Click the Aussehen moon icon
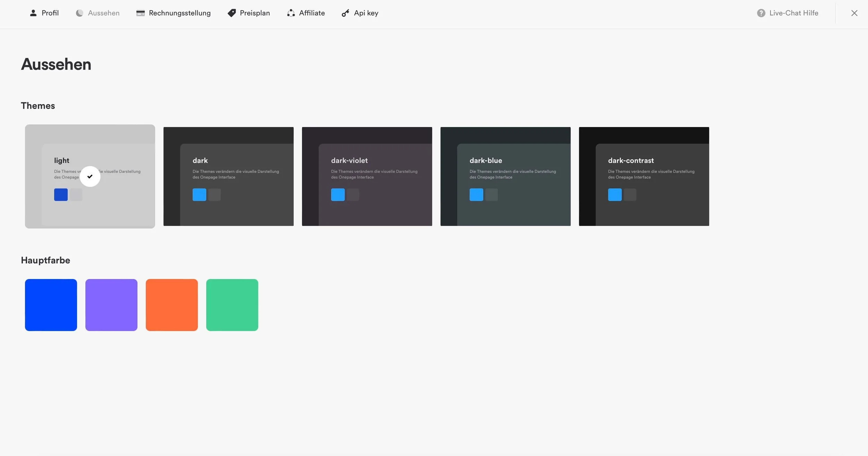Viewport: 868px width, 456px height. pyautogui.click(x=80, y=13)
